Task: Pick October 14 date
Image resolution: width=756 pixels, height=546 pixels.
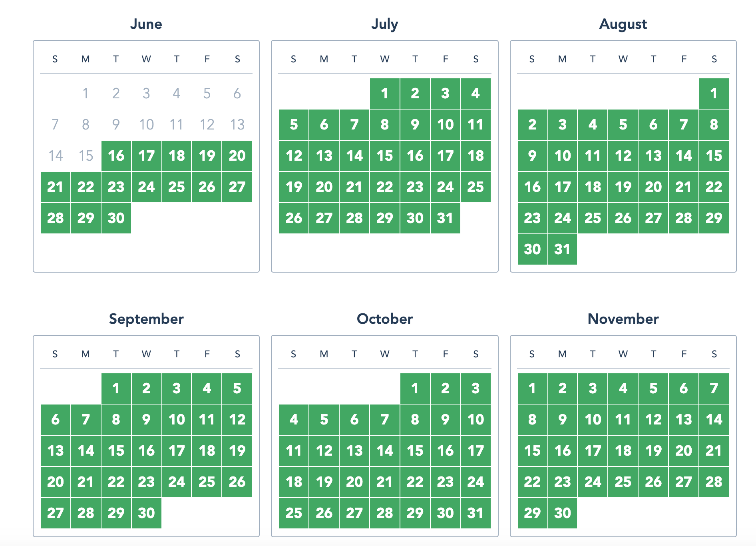Action: [x=384, y=450]
